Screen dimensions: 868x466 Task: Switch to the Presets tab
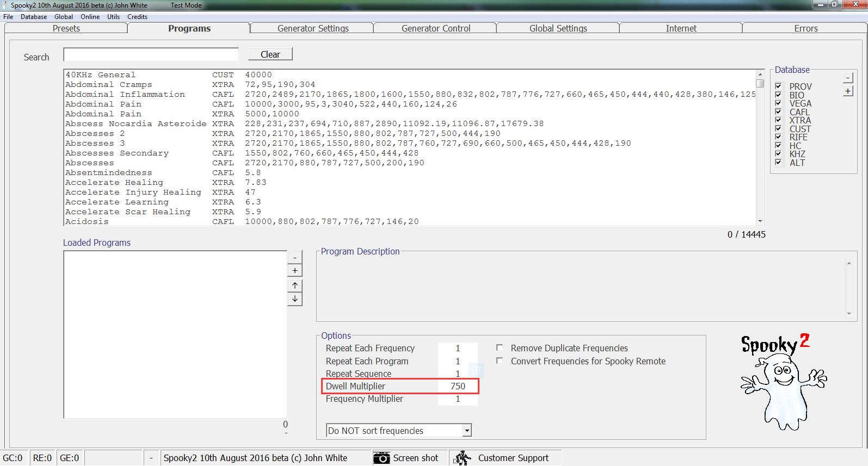coord(66,28)
